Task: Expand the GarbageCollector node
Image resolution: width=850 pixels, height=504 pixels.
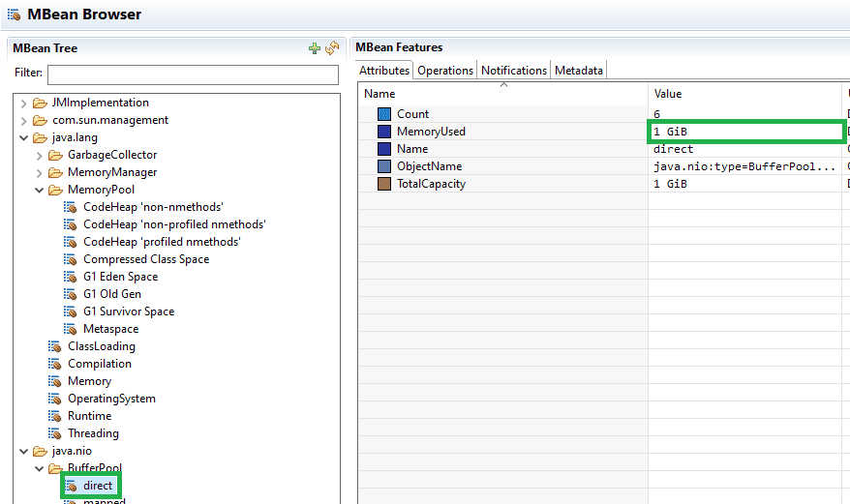Action: click(39, 156)
